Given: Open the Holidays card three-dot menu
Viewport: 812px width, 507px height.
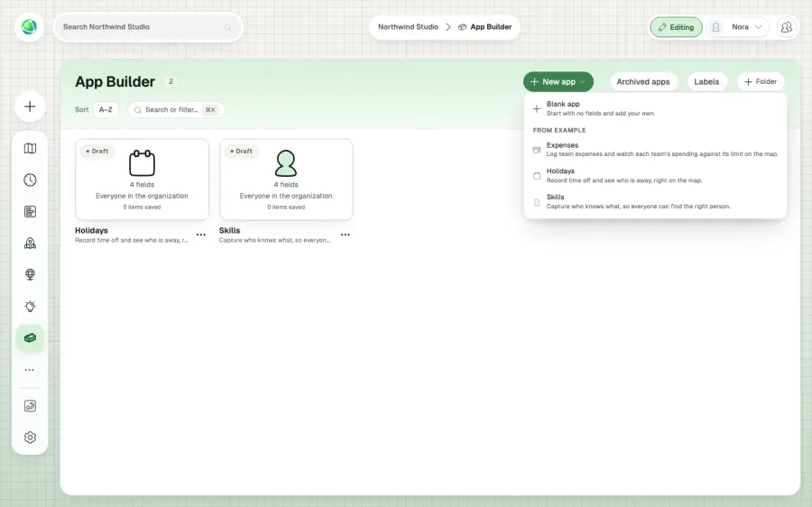Looking at the screenshot, I should 201,235.
